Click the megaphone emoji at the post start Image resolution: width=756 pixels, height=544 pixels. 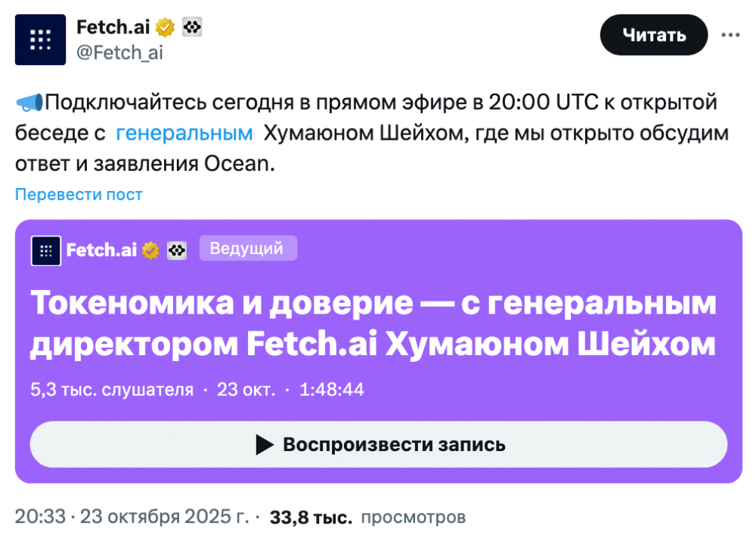pyautogui.click(x=29, y=102)
